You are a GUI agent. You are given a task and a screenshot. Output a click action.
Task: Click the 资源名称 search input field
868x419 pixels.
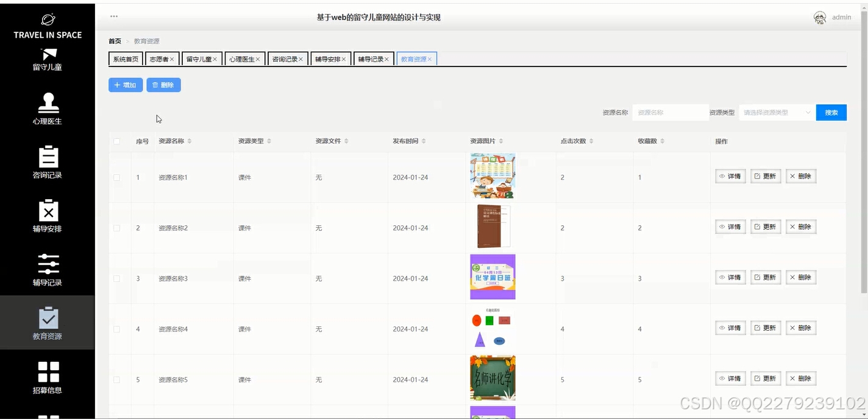[x=670, y=113]
